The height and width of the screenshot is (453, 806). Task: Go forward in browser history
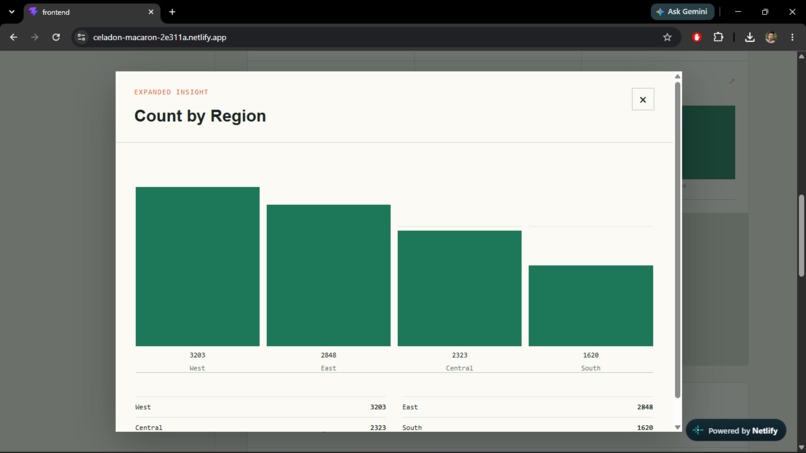click(34, 37)
